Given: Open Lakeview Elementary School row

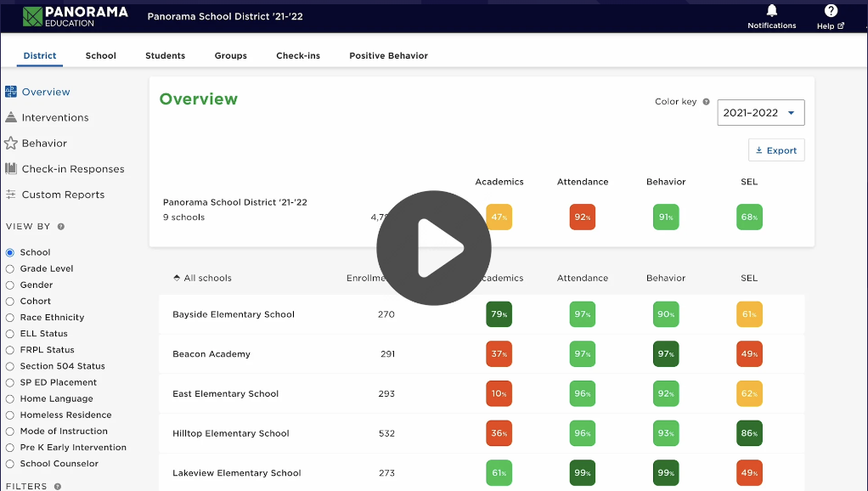Looking at the screenshot, I should (x=482, y=472).
